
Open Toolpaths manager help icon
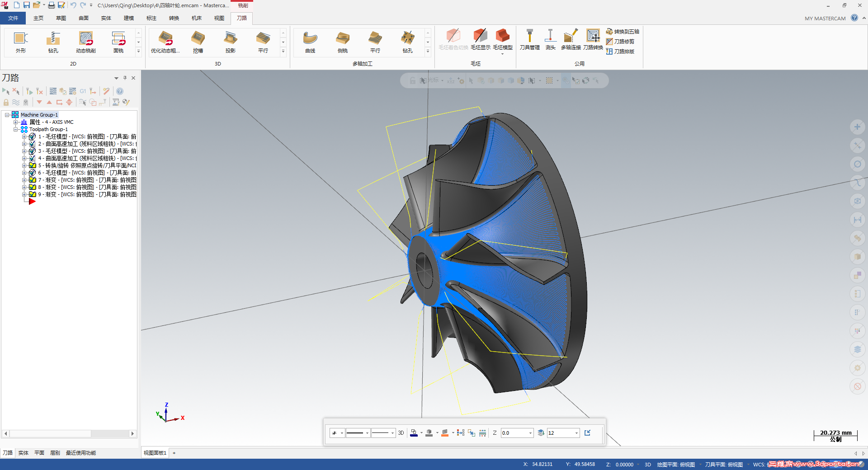tap(120, 91)
